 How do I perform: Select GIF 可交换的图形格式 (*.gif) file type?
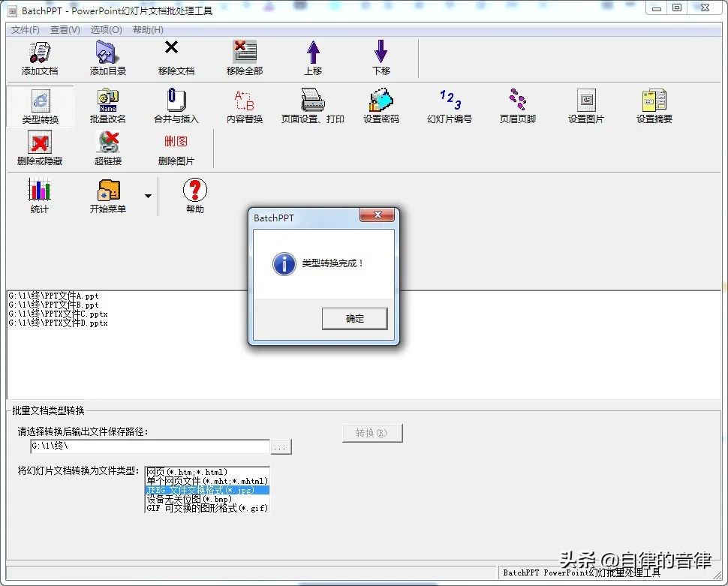click(x=207, y=508)
